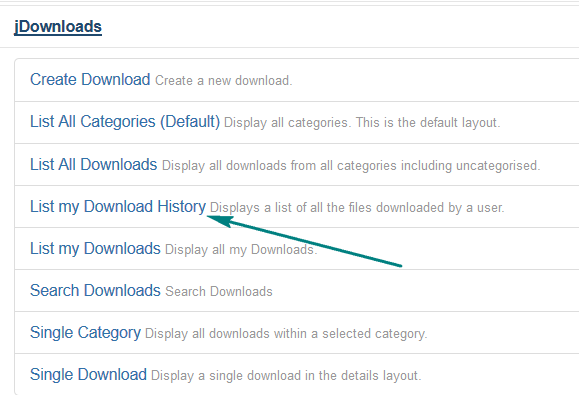579x395 pixels.
Task: Click List my Download History
Action: point(118,206)
